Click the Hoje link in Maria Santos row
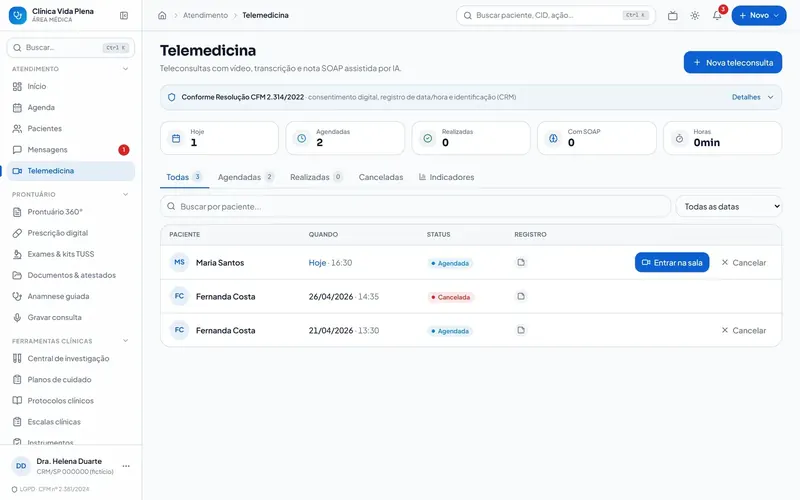The image size is (800, 500). coord(317,263)
